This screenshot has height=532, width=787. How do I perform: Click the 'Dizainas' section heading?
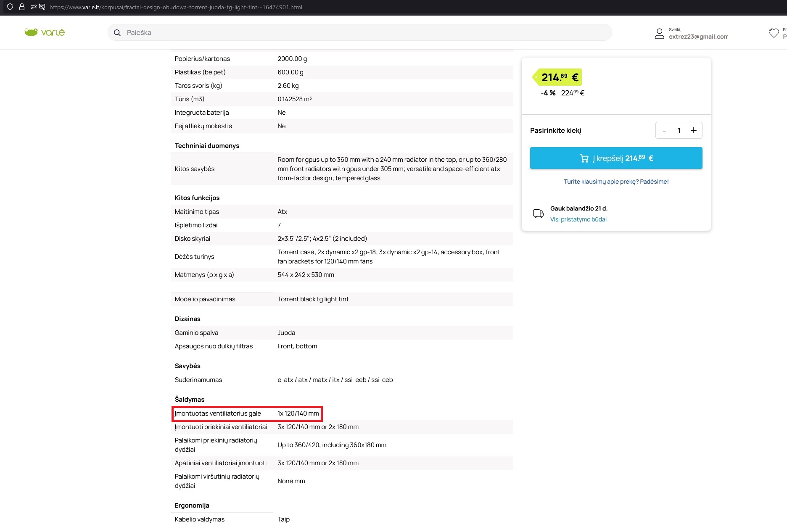click(x=188, y=319)
